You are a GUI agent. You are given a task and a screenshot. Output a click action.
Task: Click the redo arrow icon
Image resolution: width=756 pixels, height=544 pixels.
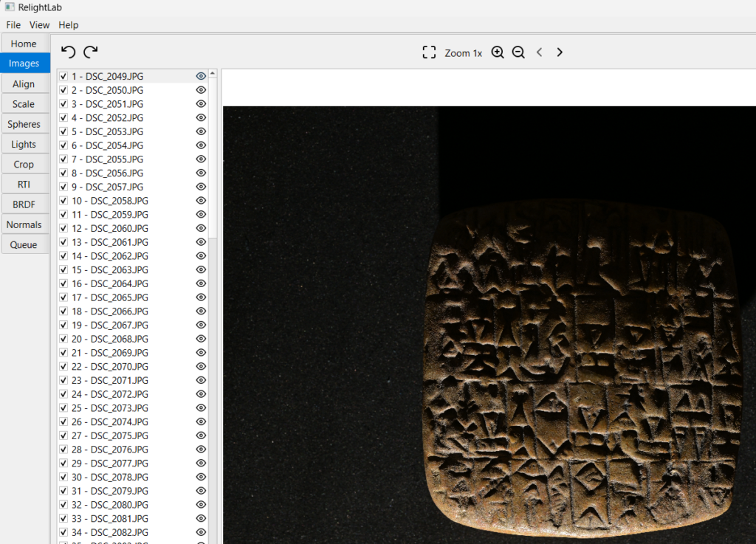point(90,52)
